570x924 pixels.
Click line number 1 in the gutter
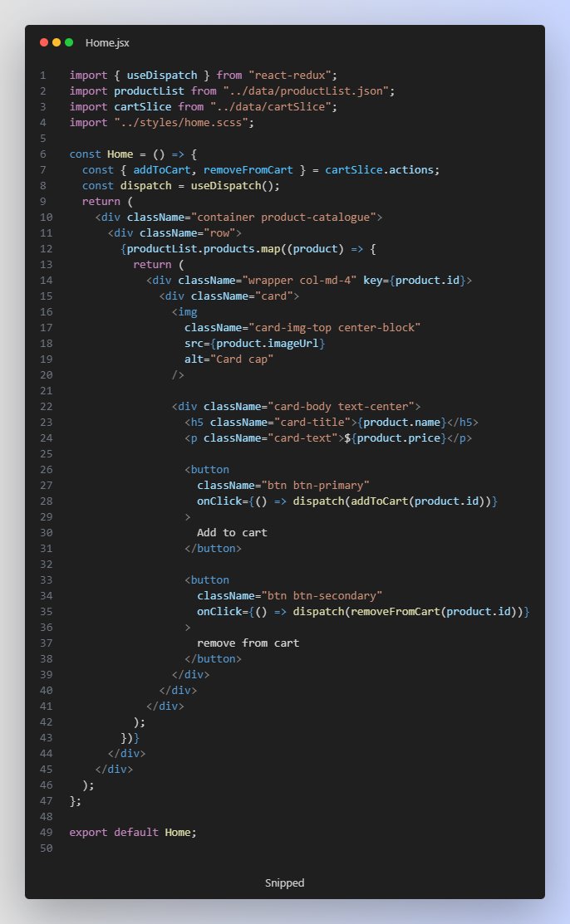43,76
